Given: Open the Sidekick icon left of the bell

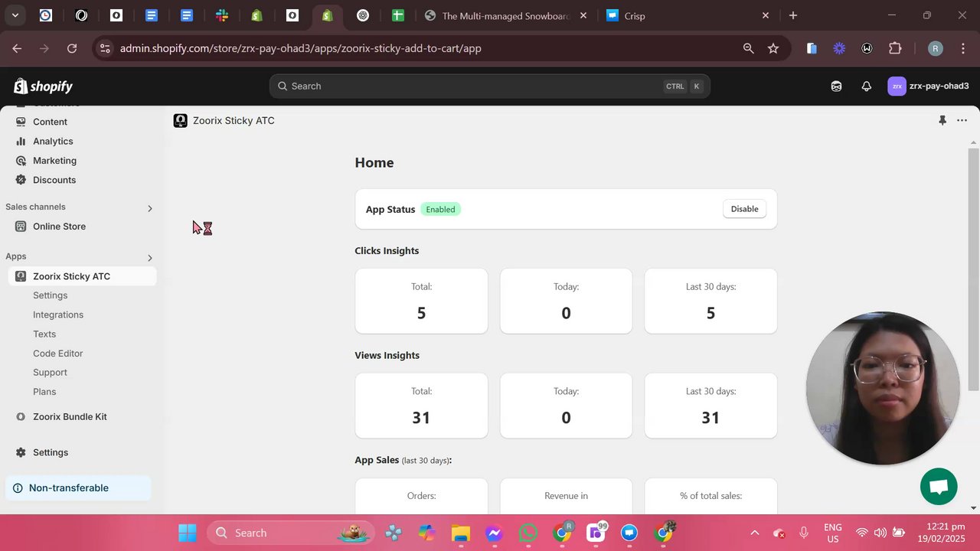Looking at the screenshot, I should [836, 86].
